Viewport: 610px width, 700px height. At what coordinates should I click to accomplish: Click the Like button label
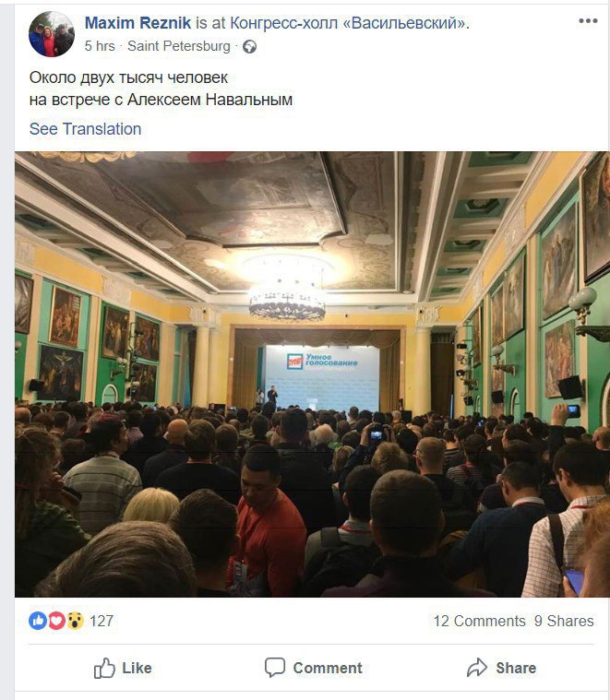point(137,668)
